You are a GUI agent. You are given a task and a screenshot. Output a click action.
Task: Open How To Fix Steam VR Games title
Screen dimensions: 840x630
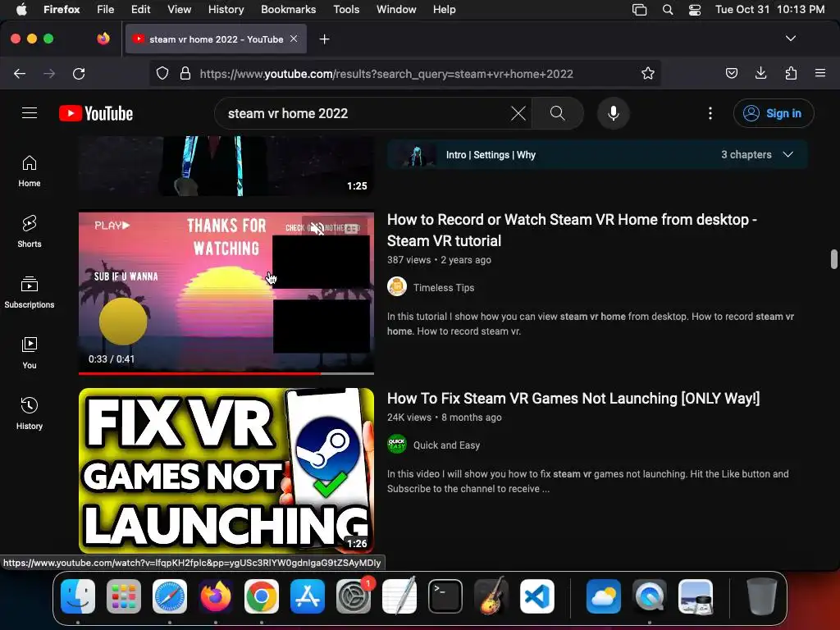tap(573, 398)
